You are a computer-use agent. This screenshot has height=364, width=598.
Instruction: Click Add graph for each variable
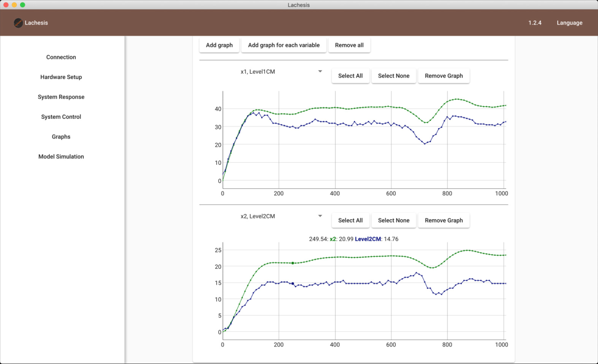284,45
